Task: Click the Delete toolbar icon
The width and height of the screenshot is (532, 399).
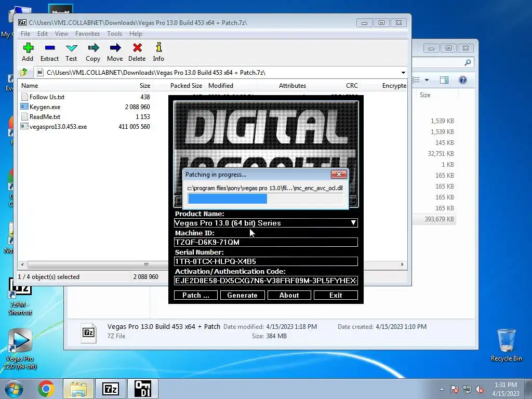Action: (137, 52)
